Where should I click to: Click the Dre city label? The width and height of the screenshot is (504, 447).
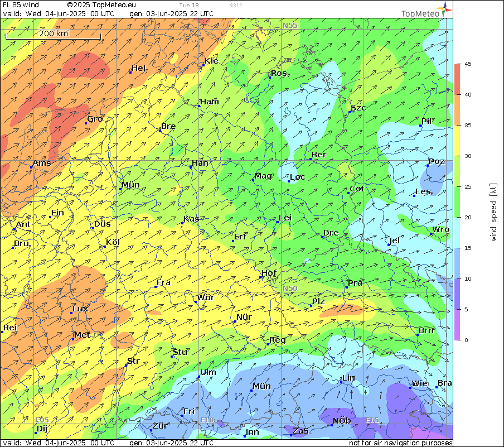click(331, 233)
